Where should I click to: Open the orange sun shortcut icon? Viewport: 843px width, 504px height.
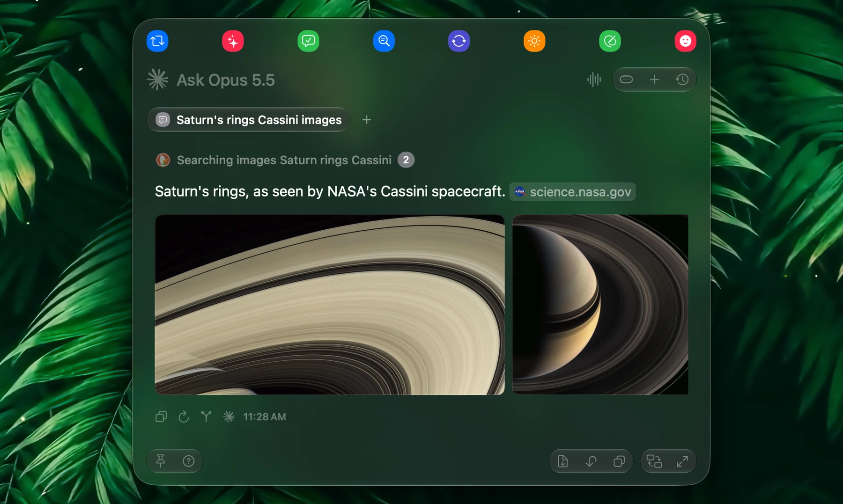click(x=534, y=41)
